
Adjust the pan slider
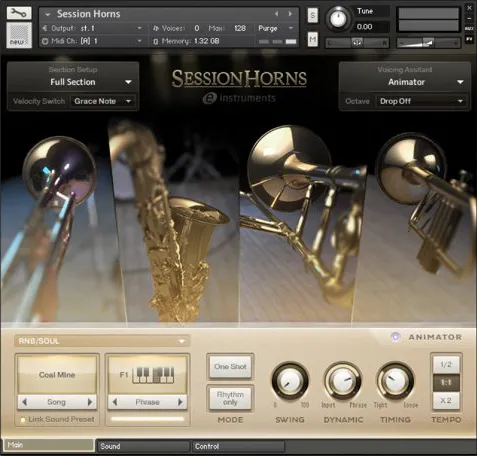click(x=357, y=43)
